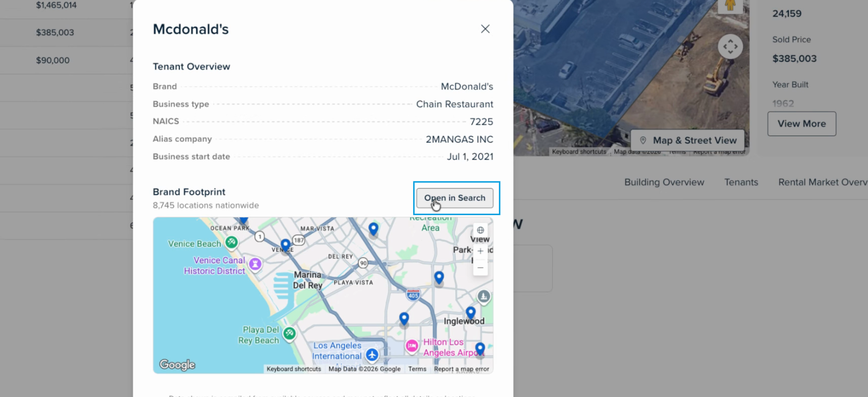Select the Venice Canal Historic District marker
Viewport: 868px width, 397px height.
[x=255, y=264]
